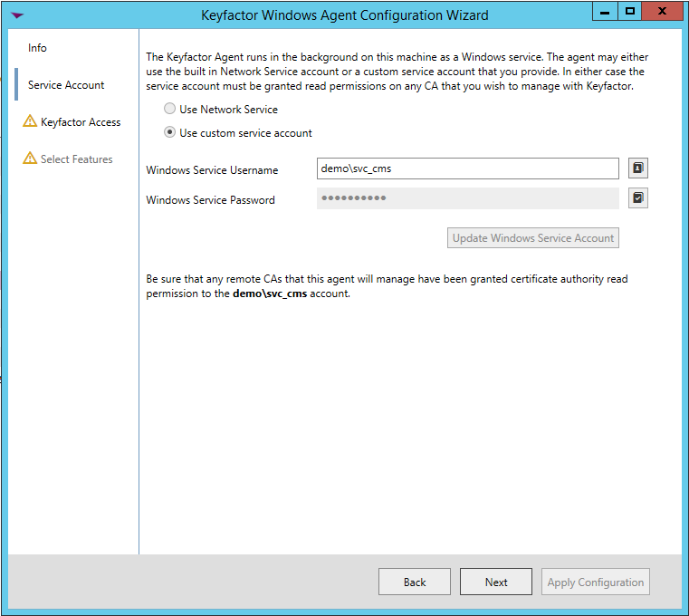Click the warning icon beside Select Features

tap(30, 158)
